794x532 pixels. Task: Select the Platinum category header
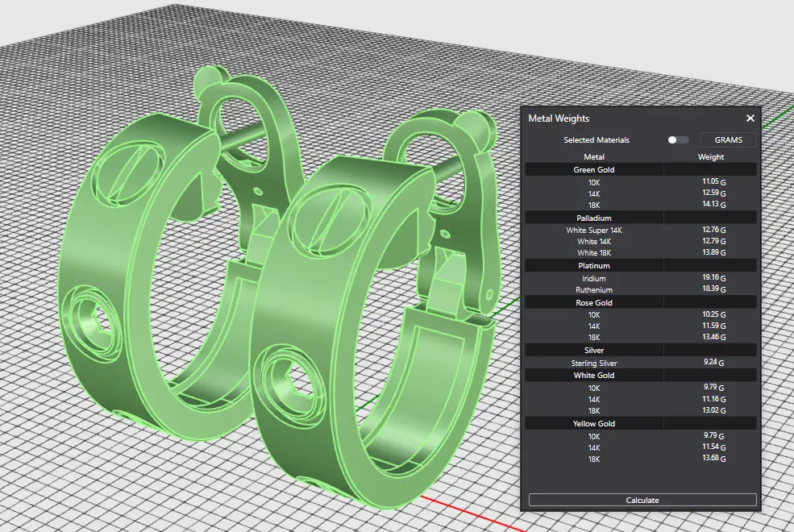593,265
